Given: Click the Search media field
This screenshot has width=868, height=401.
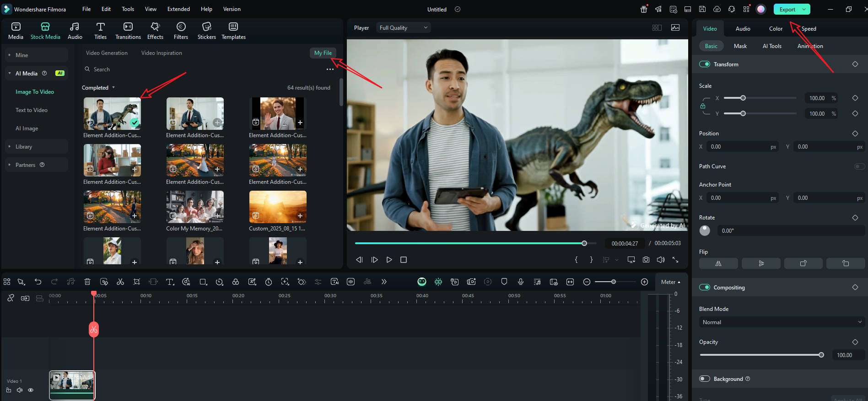Looking at the screenshot, I should tap(201, 70).
